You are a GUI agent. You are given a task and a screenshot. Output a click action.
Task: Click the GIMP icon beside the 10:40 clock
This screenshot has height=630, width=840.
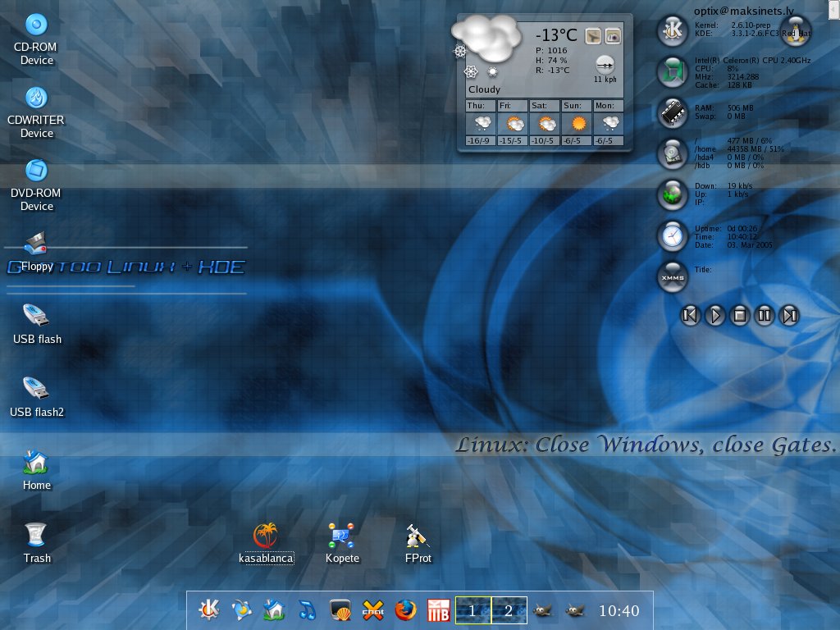575,609
